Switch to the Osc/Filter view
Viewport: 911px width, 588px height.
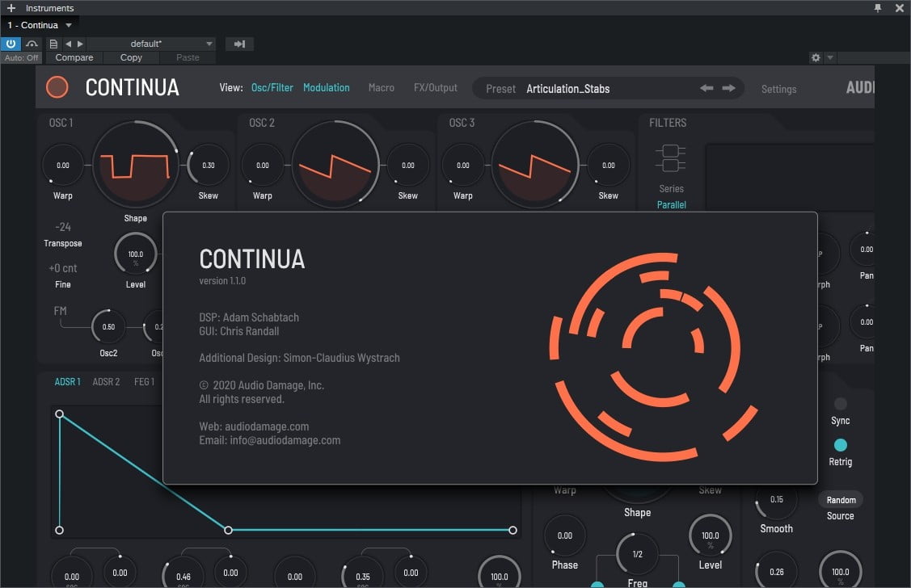pyautogui.click(x=272, y=88)
